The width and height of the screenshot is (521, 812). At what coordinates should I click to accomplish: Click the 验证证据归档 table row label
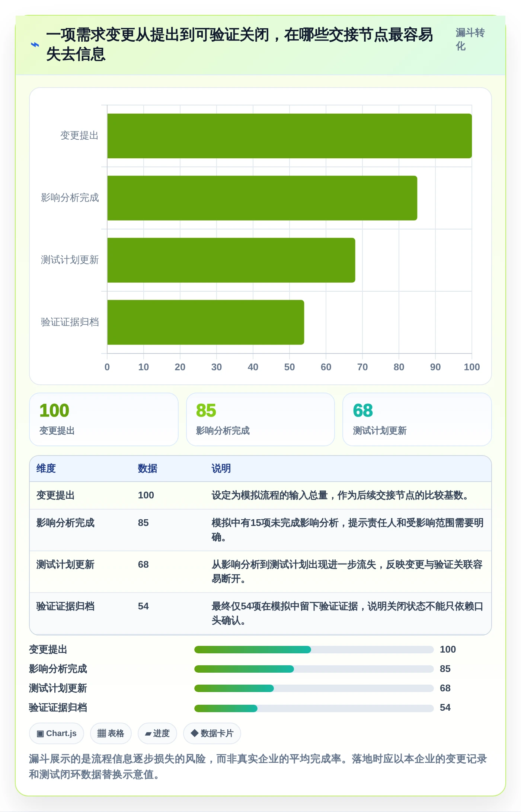[65, 606]
